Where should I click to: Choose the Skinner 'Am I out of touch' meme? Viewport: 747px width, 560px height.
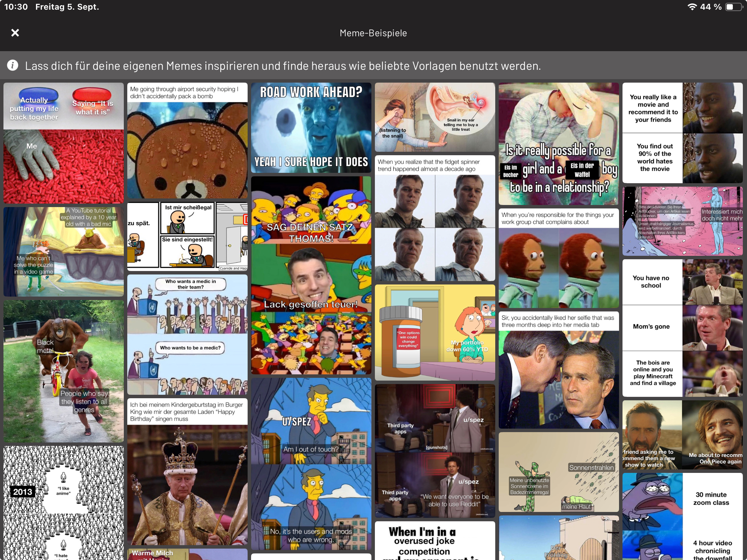(x=311, y=464)
